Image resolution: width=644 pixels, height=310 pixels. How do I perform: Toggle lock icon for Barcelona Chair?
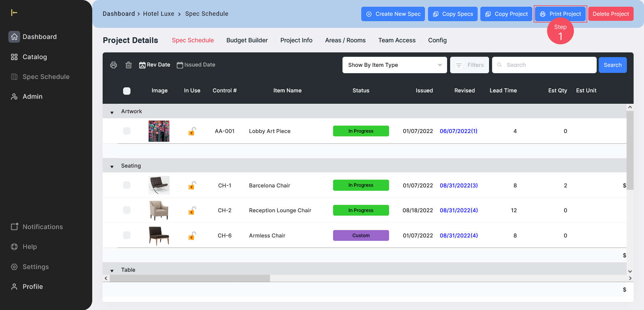click(192, 185)
